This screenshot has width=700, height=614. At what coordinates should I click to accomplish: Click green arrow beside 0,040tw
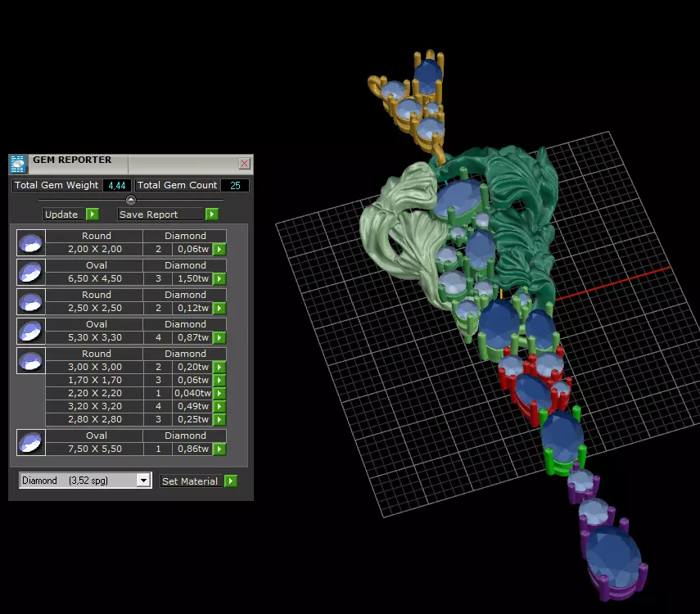pyautogui.click(x=219, y=394)
